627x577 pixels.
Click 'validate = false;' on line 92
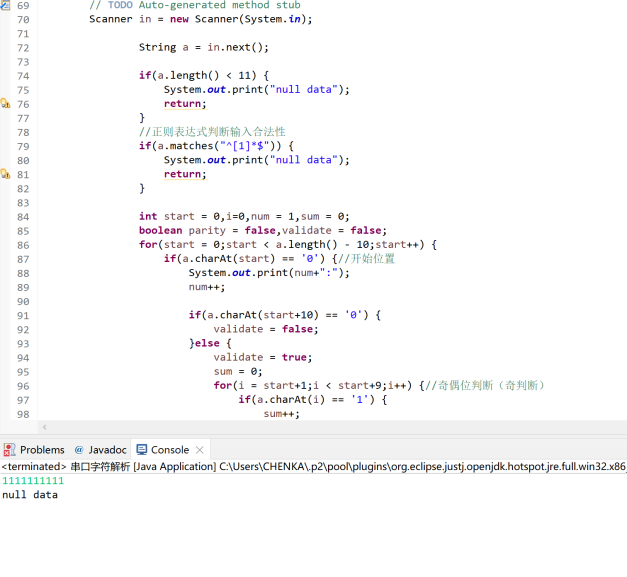[x=266, y=329]
